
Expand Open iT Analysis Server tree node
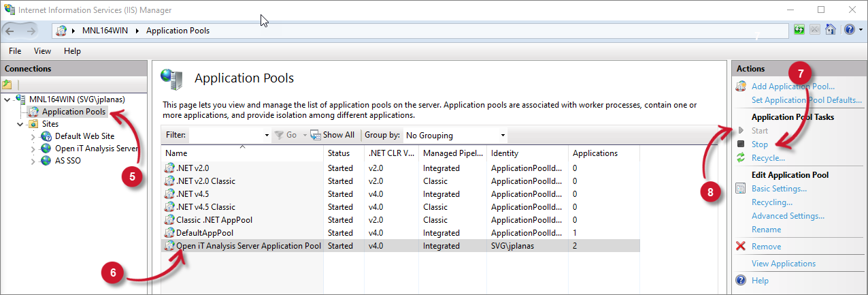pos(33,149)
